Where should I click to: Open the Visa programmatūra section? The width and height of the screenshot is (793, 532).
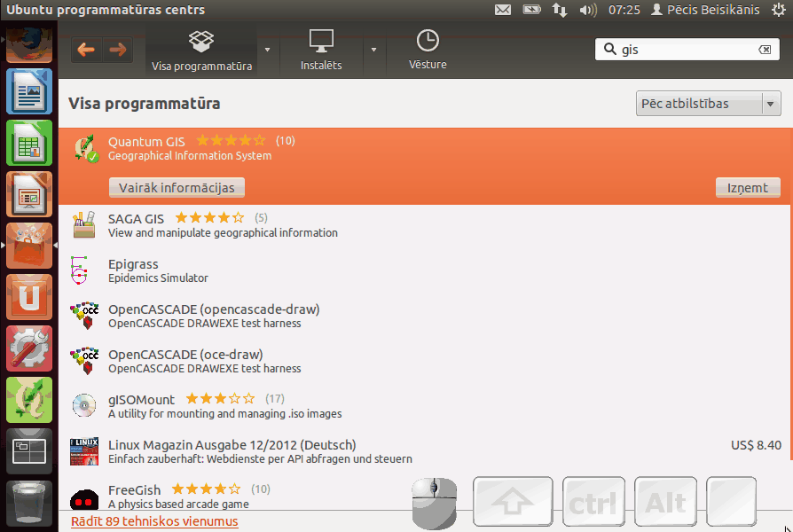tap(201, 50)
